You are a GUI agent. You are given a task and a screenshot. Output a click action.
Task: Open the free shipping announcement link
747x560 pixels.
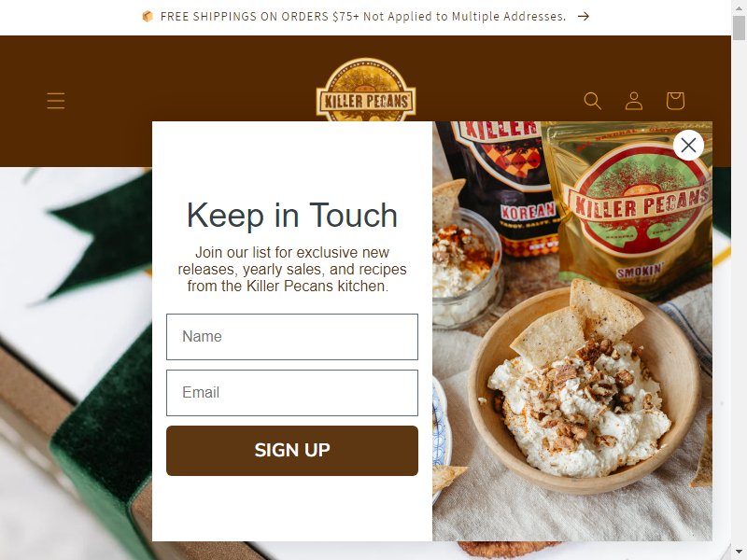363,17
